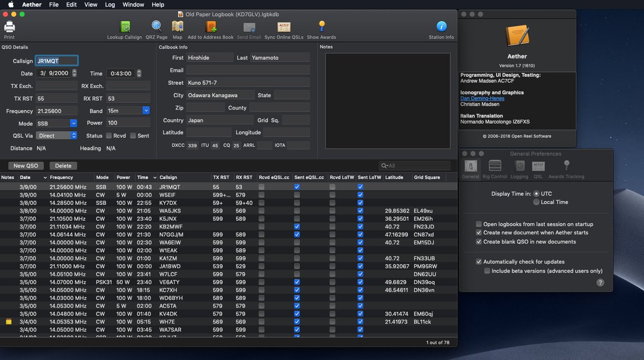
Task: Click the Callsign input field
Action: tap(57, 61)
